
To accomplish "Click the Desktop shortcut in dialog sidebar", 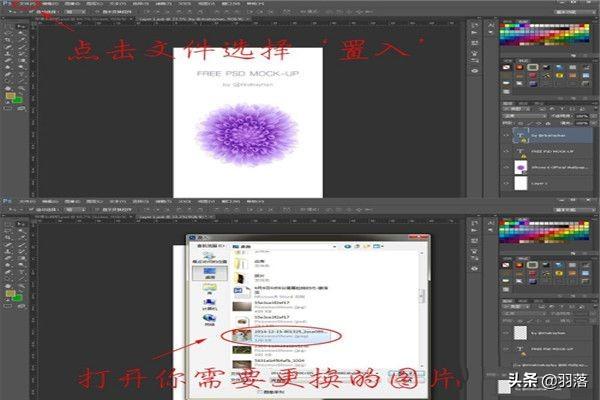I will [208, 272].
